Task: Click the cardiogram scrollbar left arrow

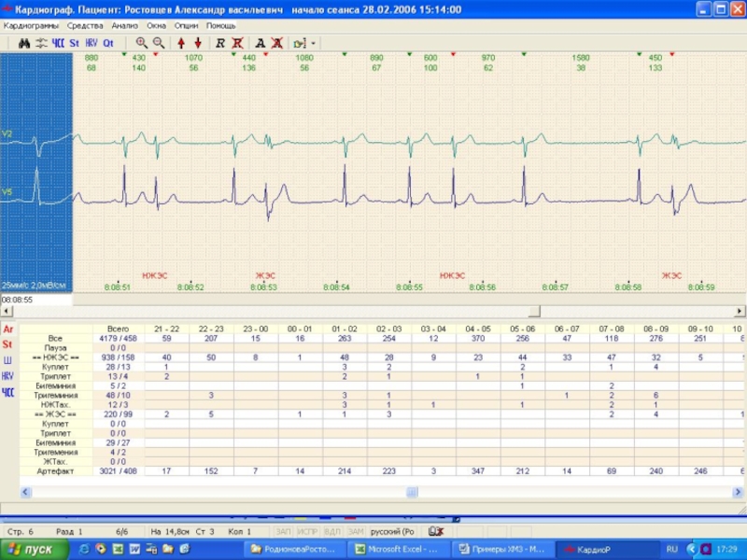Action: 7,311
